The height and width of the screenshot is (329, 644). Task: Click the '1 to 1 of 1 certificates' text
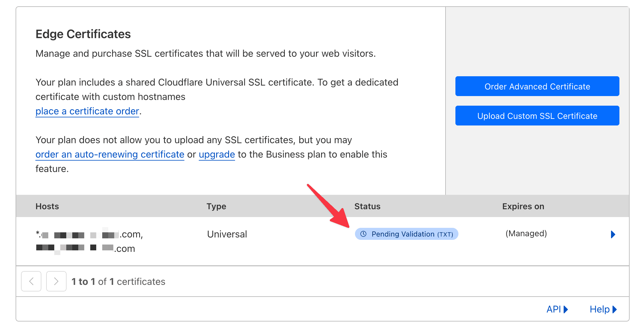(x=118, y=282)
